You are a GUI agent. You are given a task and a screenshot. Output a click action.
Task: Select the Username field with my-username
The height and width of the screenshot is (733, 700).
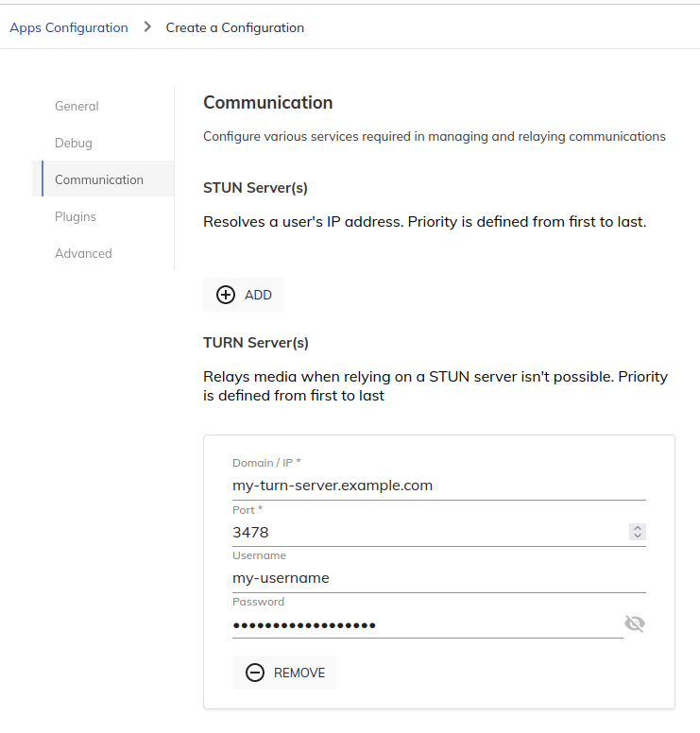tap(439, 578)
